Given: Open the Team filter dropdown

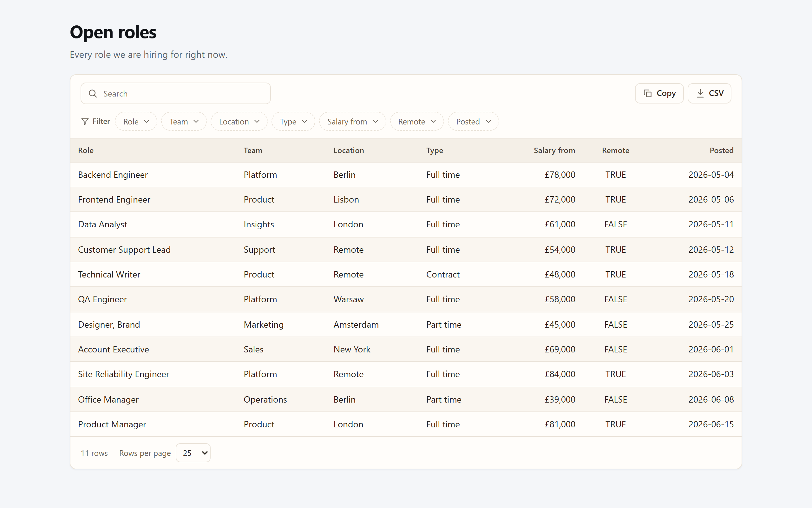Looking at the screenshot, I should coord(184,122).
